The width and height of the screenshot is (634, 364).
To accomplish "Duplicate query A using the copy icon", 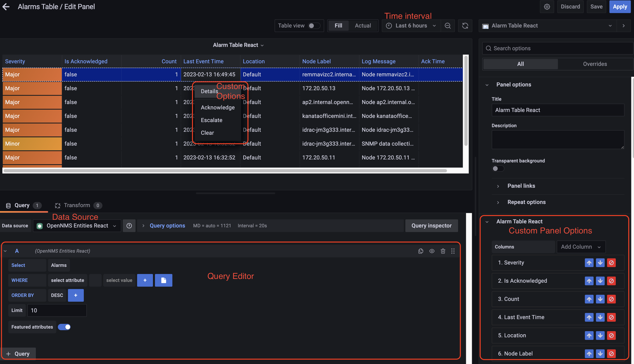I will [x=421, y=251].
